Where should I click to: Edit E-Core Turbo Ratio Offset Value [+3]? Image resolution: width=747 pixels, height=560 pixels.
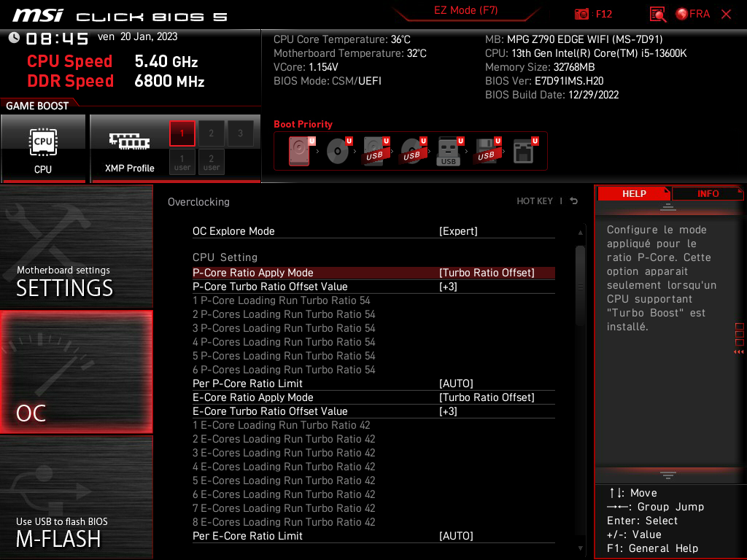coord(373,411)
